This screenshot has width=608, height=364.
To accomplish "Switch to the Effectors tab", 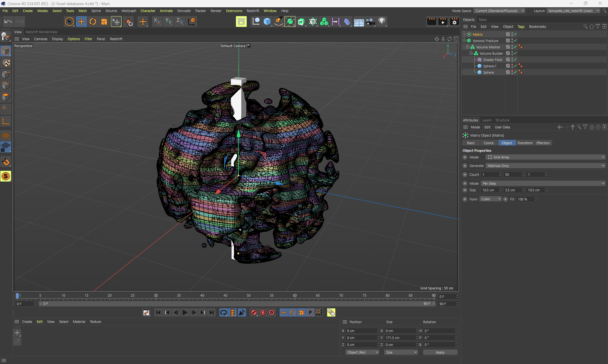I will 543,143.
